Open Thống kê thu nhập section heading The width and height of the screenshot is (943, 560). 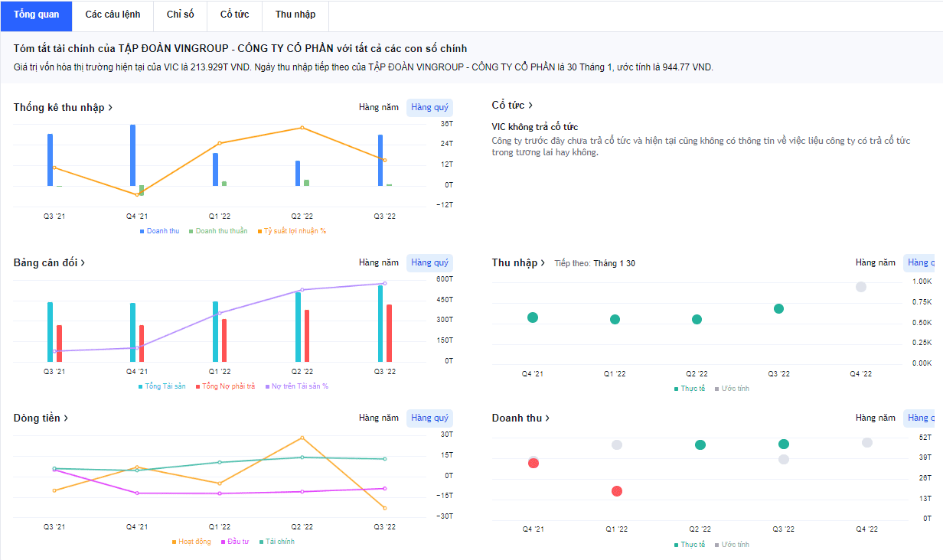coord(63,107)
